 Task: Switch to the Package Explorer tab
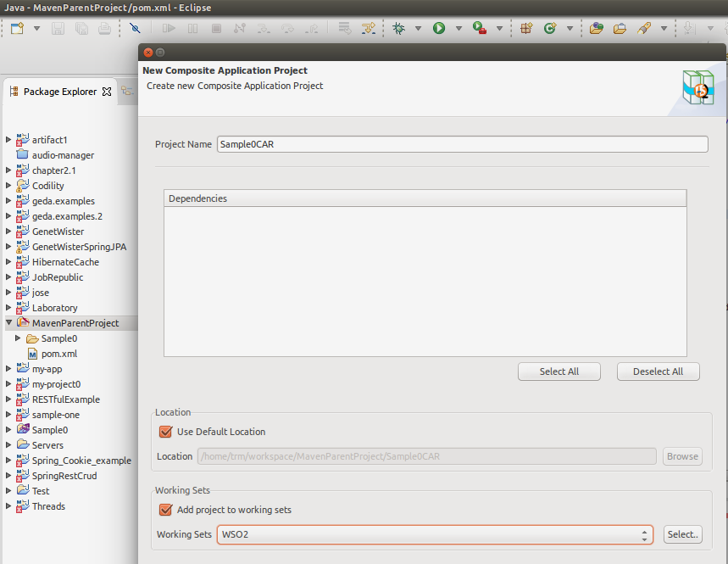(59, 92)
